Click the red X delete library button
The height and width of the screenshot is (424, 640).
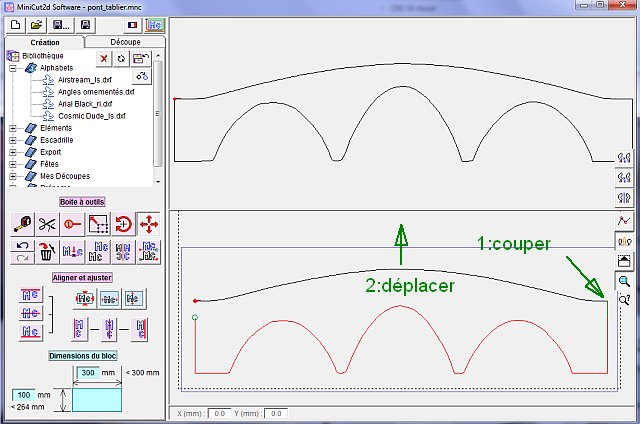point(104,59)
